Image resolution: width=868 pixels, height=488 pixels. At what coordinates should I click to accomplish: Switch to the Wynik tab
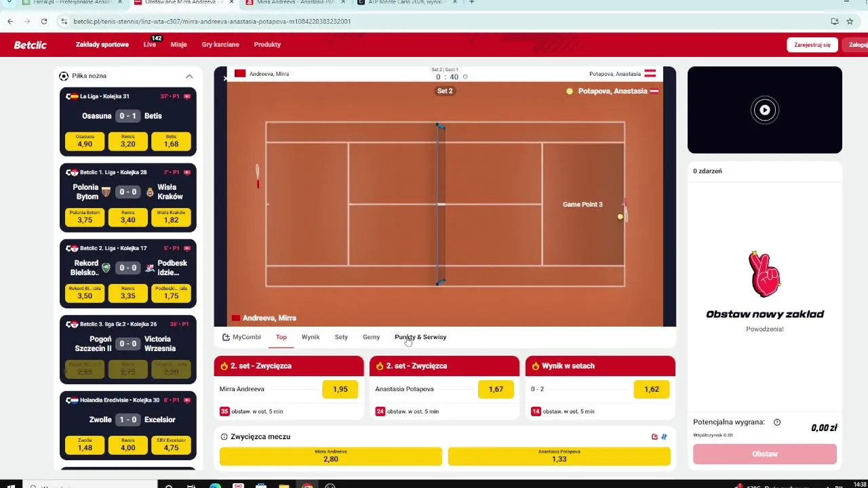311,337
